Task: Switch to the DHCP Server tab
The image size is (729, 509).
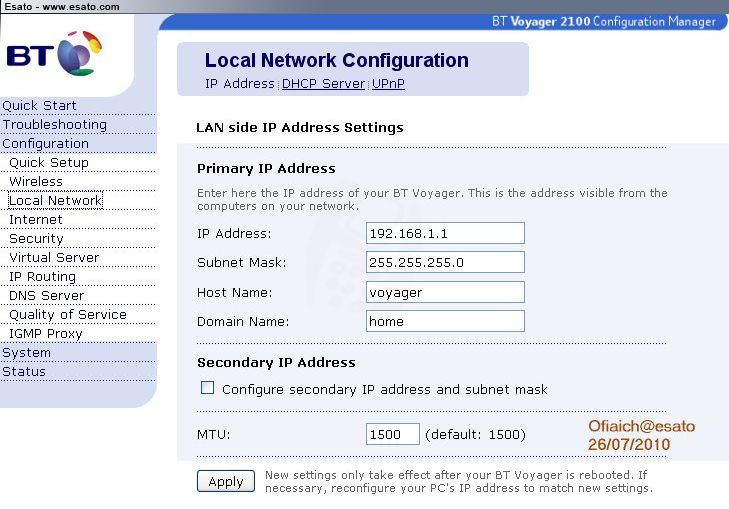Action: [x=324, y=84]
